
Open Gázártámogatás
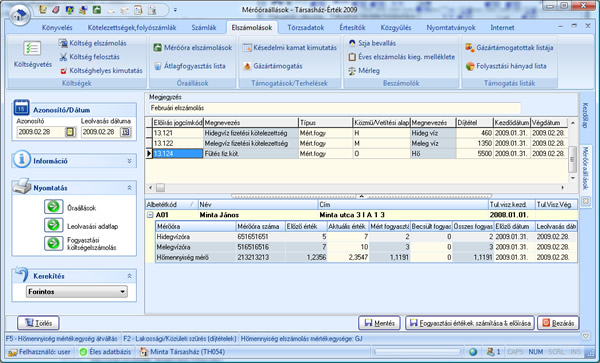[273, 66]
